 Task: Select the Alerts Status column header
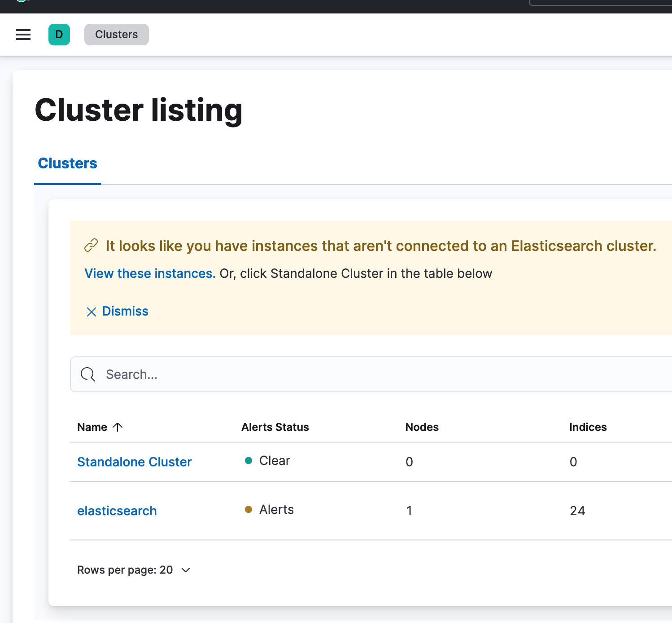pyautogui.click(x=275, y=427)
